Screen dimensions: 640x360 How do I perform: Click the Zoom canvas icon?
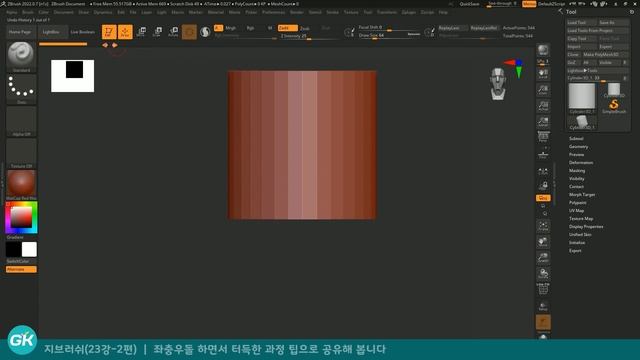point(543,90)
